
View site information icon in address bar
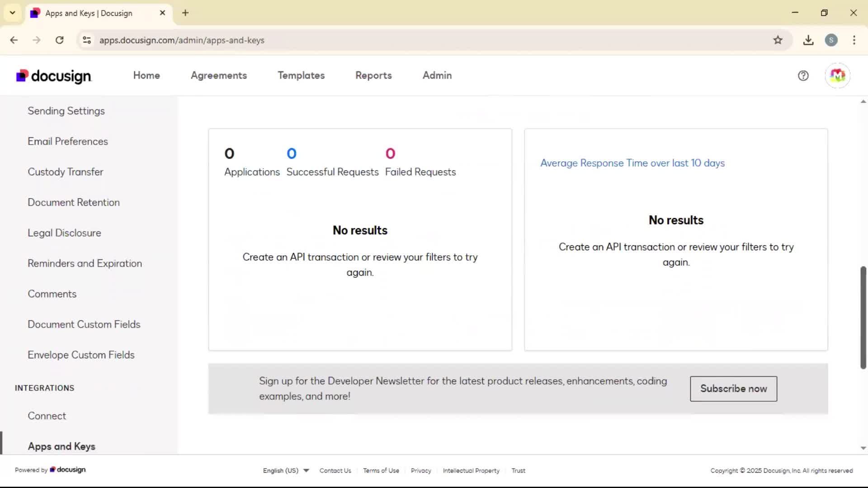click(x=87, y=40)
